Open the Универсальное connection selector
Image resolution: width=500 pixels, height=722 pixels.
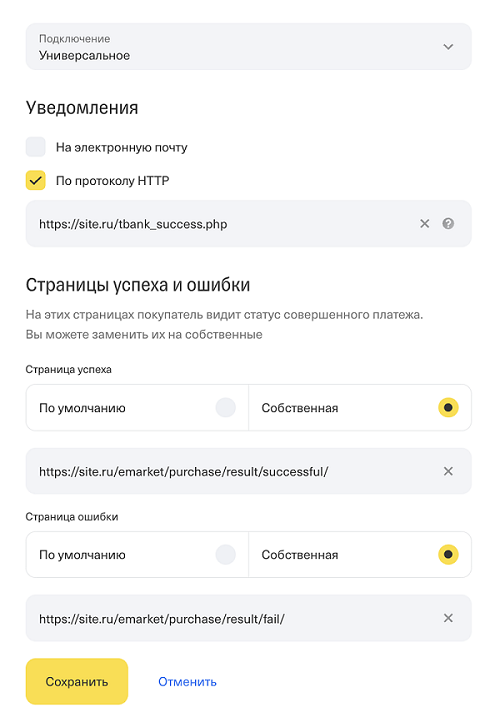249,47
